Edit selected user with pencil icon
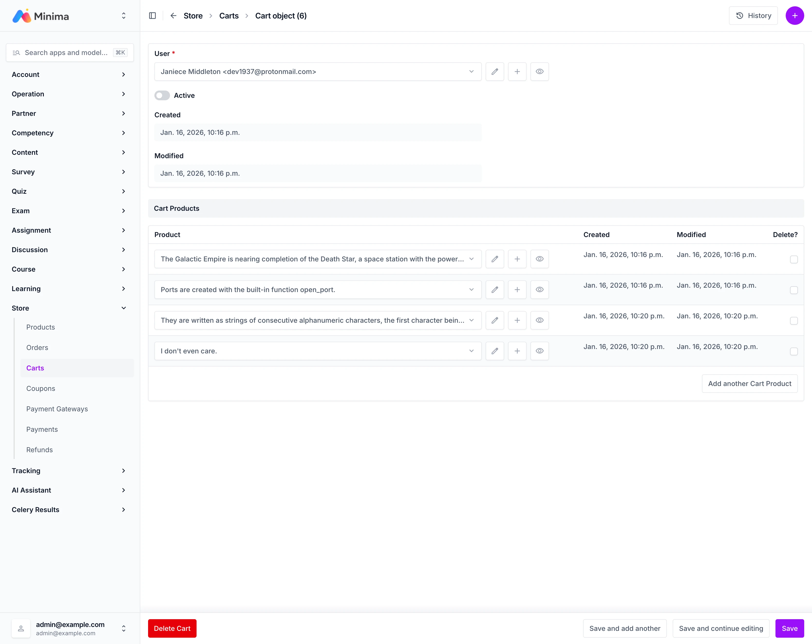812x644 pixels. click(494, 72)
